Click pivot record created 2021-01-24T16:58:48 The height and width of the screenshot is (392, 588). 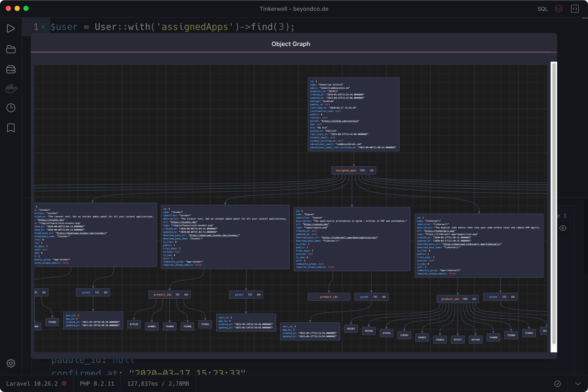click(x=246, y=323)
